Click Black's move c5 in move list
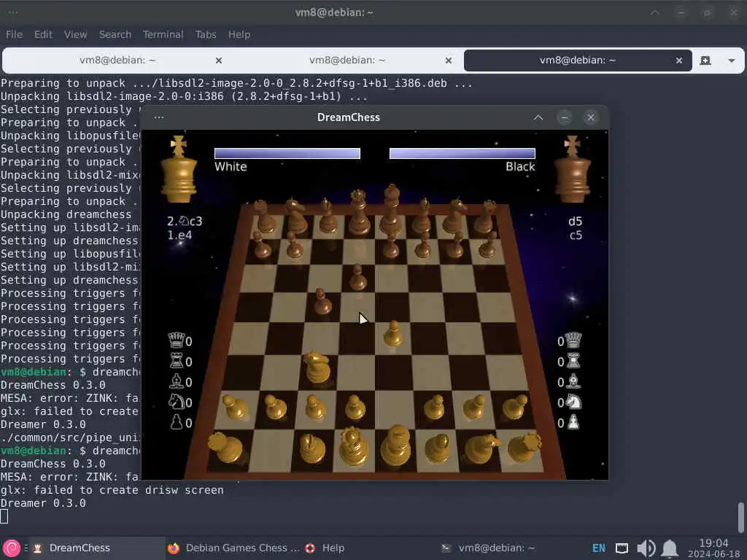Image resolution: width=747 pixels, height=560 pixels. 576,236
